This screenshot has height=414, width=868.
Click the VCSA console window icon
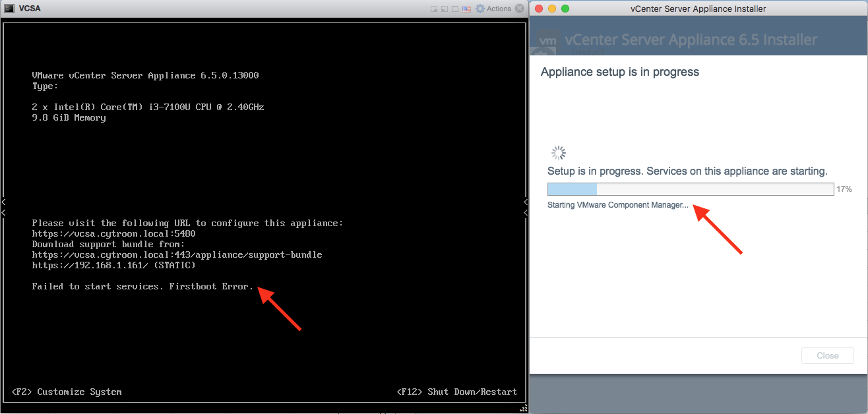click(10, 9)
